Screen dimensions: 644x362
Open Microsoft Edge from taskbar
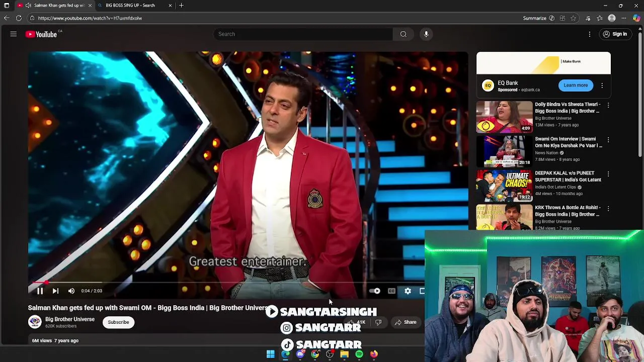tap(285, 354)
